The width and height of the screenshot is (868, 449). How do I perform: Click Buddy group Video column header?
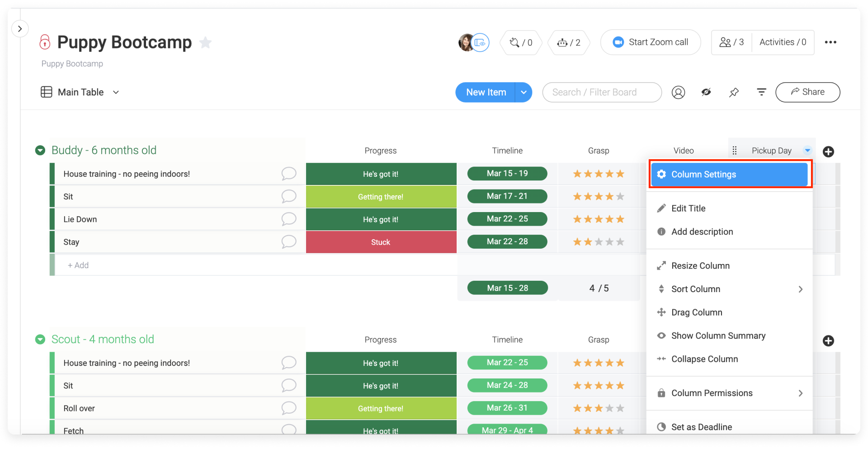point(684,151)
